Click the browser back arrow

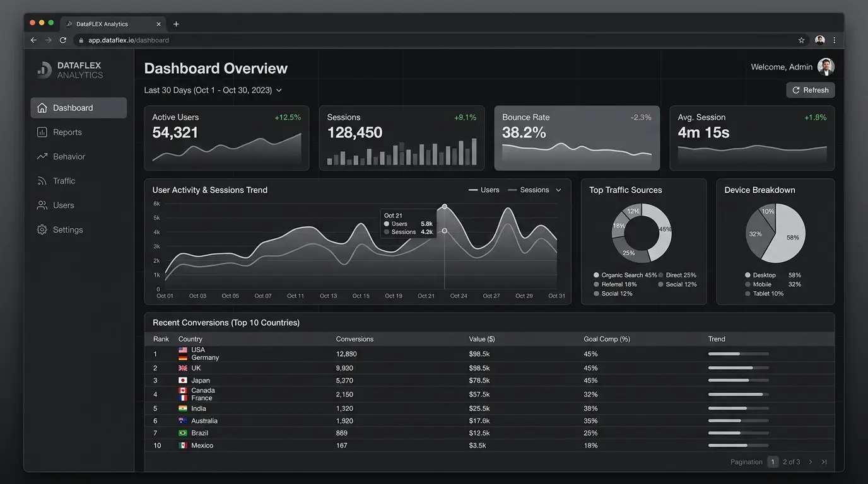click(33, 40)
